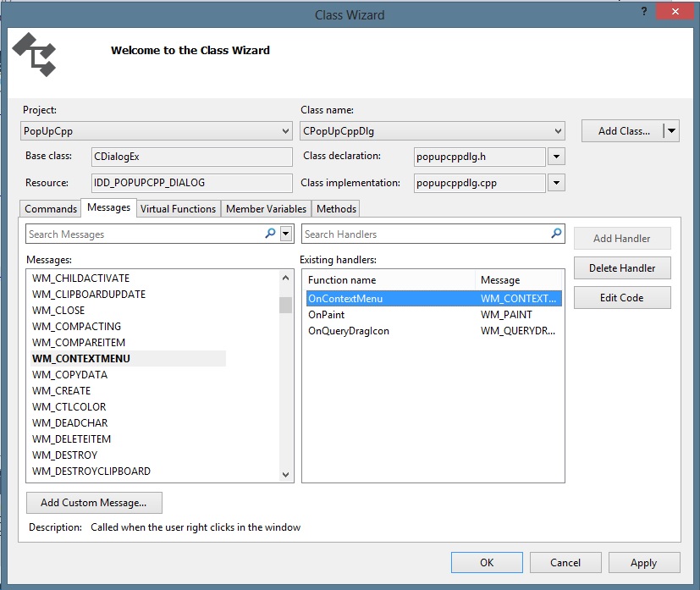Viewport: 700px width, 590px height.
Task: Open the Class declaration file dropdown arrow
Action: (x=556, y=157)
